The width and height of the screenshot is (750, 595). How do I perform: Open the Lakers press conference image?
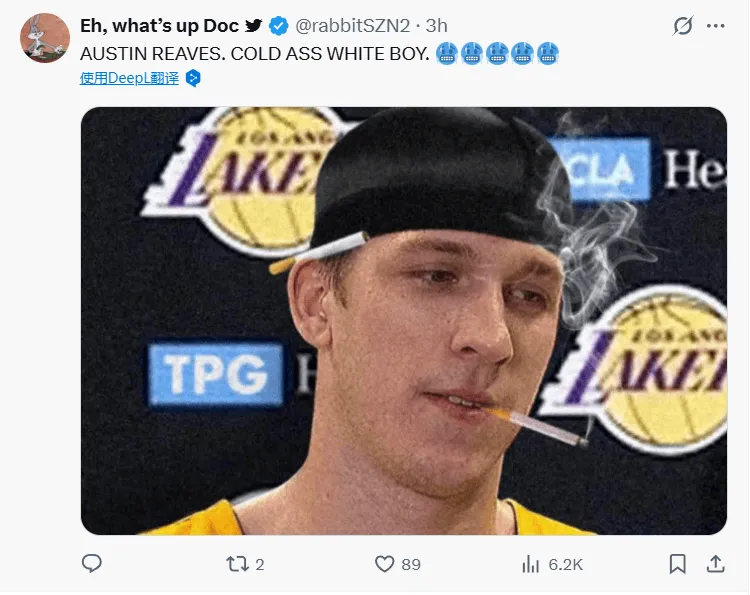[403, 320]
